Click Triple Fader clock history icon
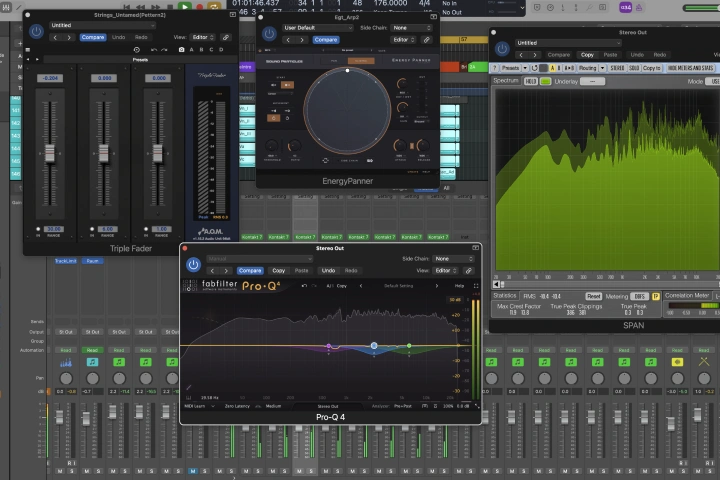The height and width of the screenshot is (480, 720). 136,50
